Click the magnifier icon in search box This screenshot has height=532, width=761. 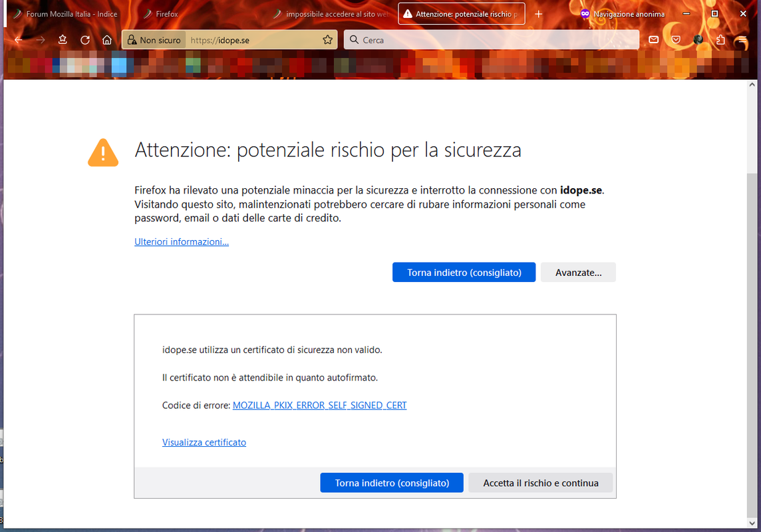(x=355, y=40)
